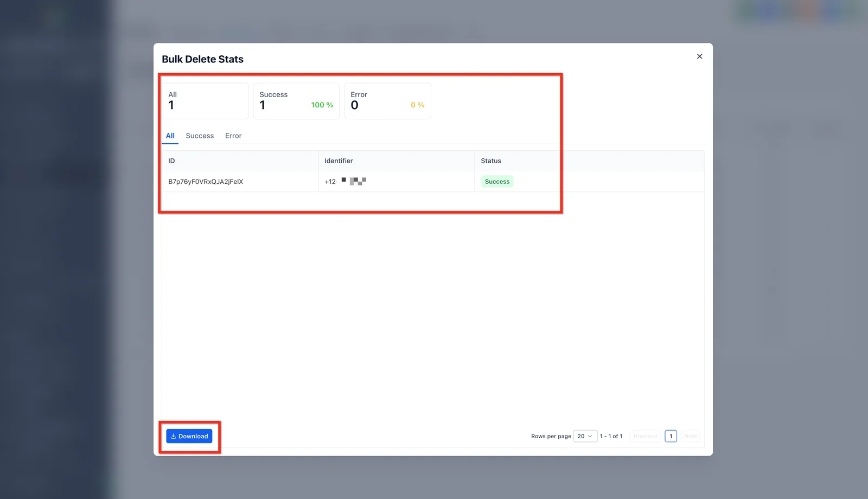Switch to the All tab

click(170, 136)
